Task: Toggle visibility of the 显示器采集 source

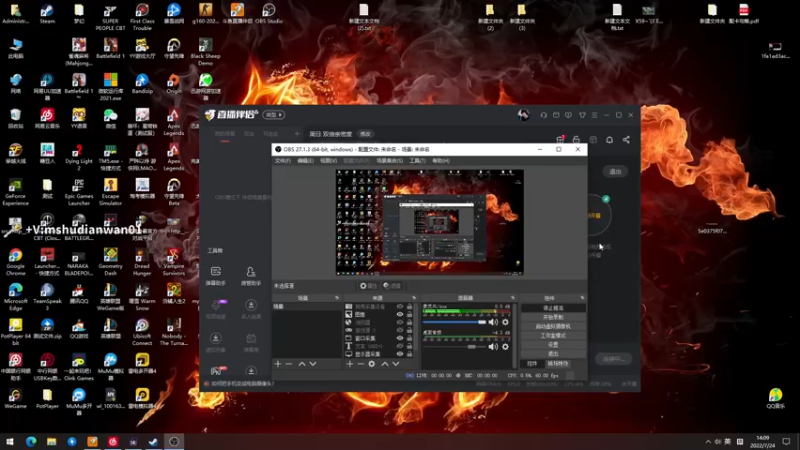Action: point(399,354)
